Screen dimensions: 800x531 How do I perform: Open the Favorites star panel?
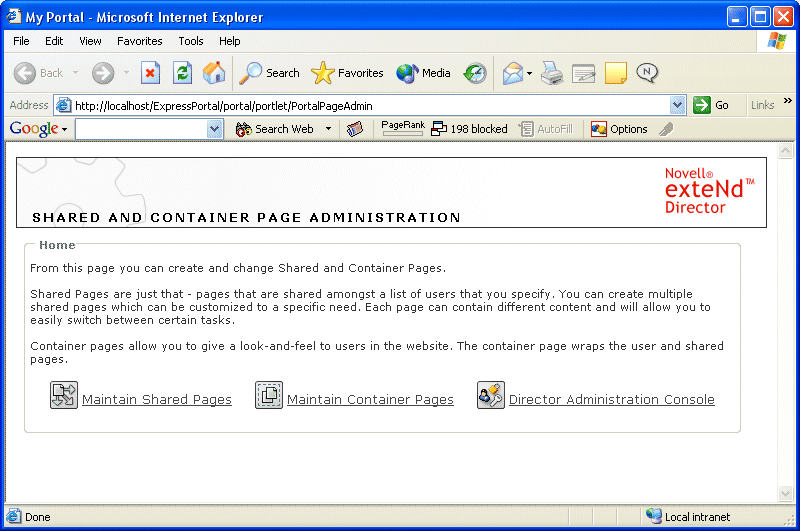click(x=347, y=73)
